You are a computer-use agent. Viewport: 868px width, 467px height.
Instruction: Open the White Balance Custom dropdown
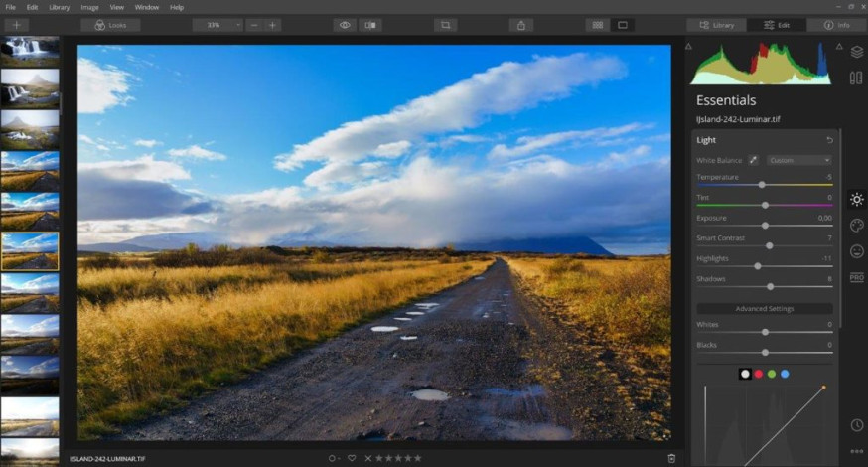[799, 160]
